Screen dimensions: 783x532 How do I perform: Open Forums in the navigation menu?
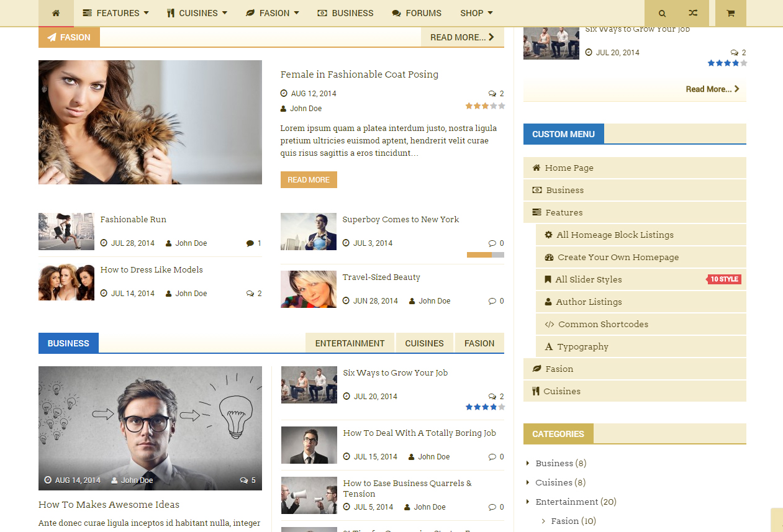click(x=417, y=13)
